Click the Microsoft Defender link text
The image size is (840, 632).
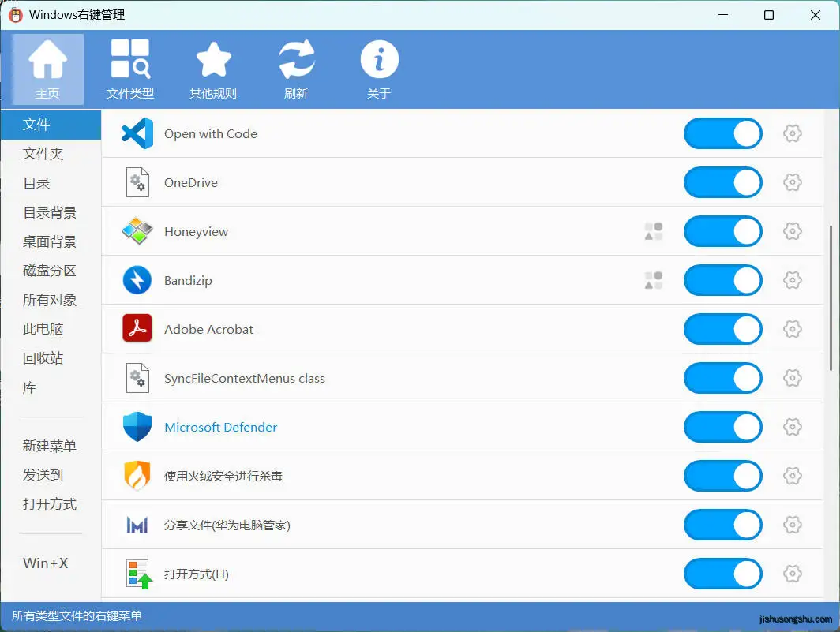(221, 428)
